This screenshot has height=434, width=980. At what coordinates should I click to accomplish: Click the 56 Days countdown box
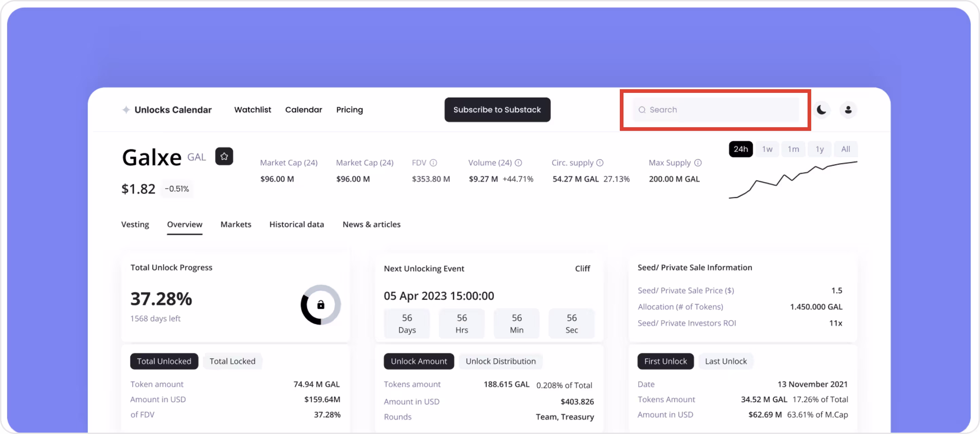(x=407, y=324)
